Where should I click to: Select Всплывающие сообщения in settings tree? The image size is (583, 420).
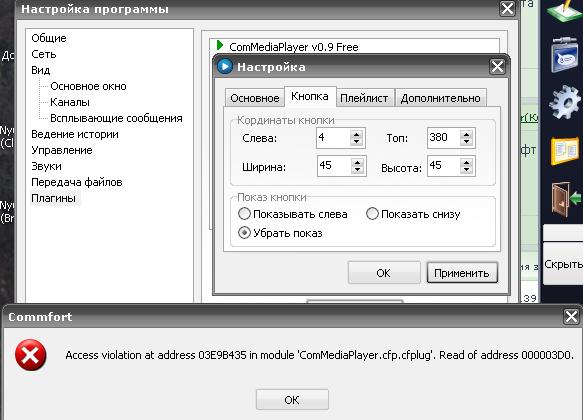(116, 118)
